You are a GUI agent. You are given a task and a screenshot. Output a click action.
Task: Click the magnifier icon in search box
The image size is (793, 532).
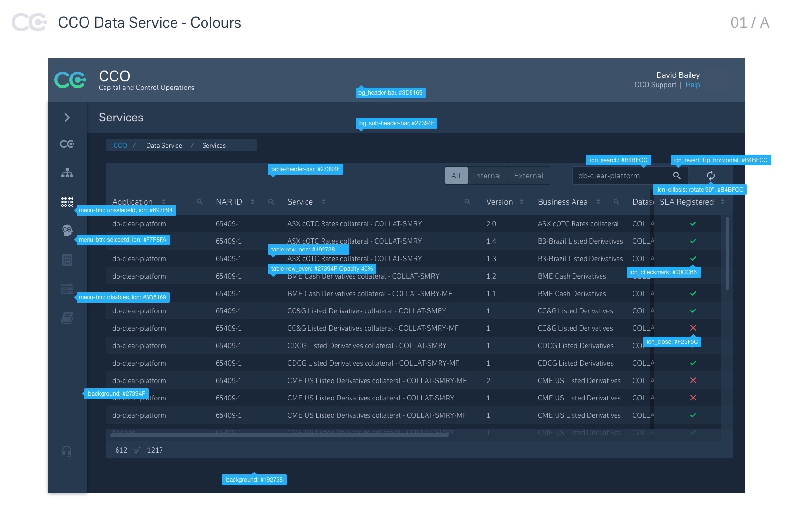point(677,176)
